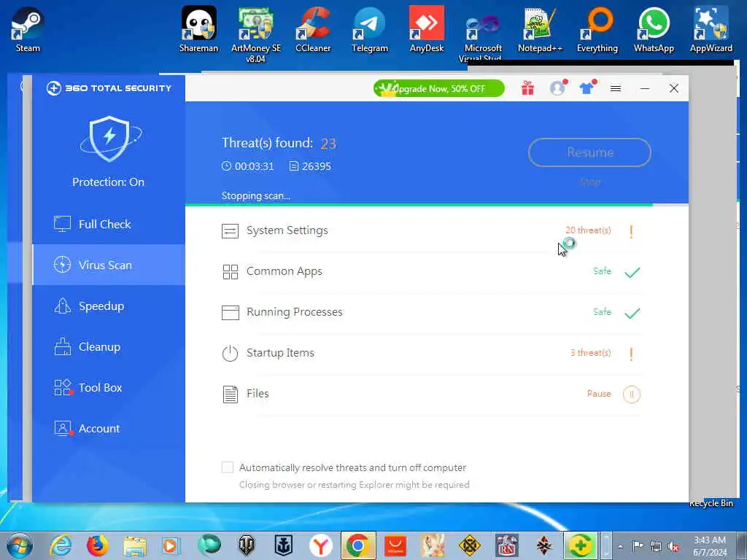Viewport: 747px width, 560px height.
Task: Click the Common Apps safe checkmark
Action: point(632,272)
